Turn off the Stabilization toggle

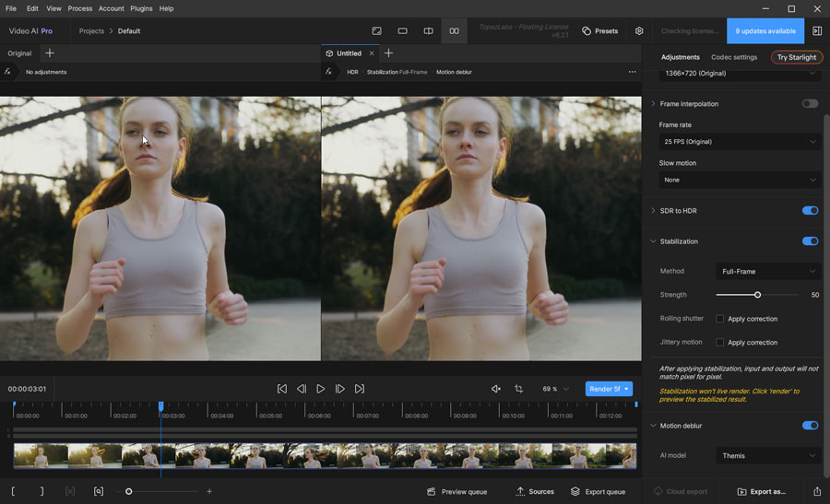tap(810, 241)
